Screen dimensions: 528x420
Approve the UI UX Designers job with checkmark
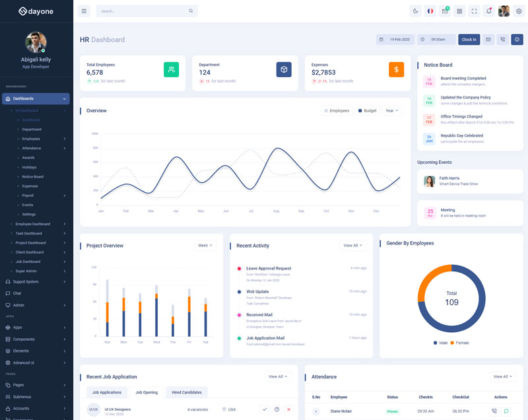point(265,409)
